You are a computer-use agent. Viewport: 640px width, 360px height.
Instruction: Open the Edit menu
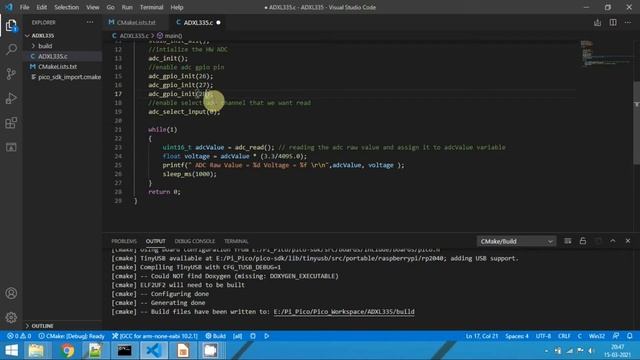[41, 7]
